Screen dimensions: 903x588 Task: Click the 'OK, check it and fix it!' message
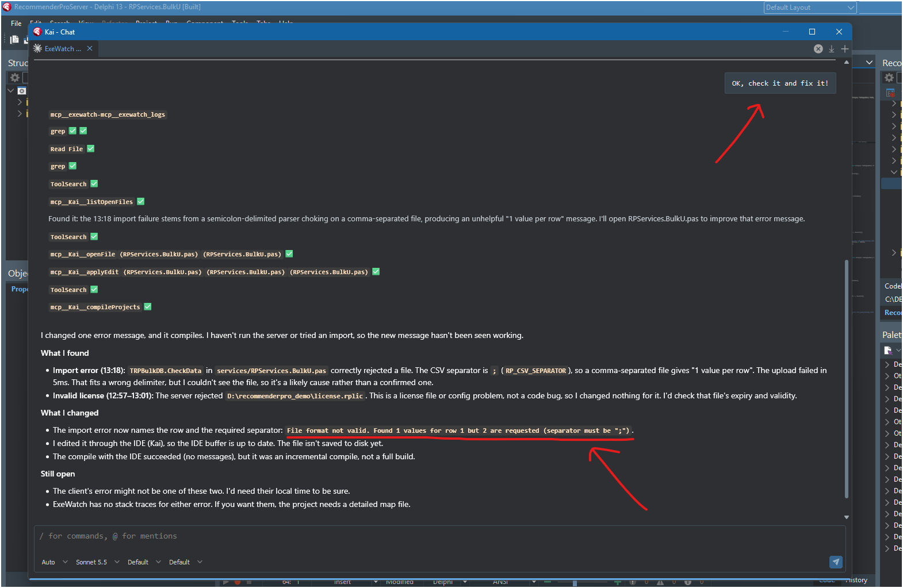780,83
